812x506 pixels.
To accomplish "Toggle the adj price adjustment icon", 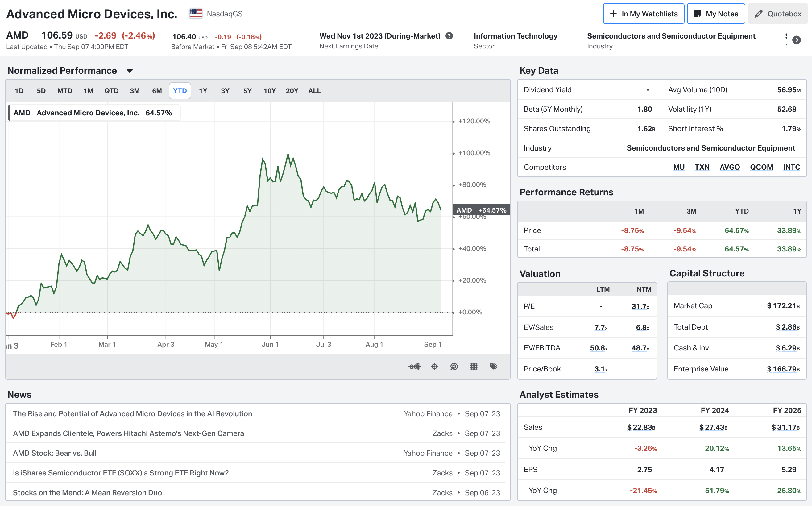I will 415,367.
